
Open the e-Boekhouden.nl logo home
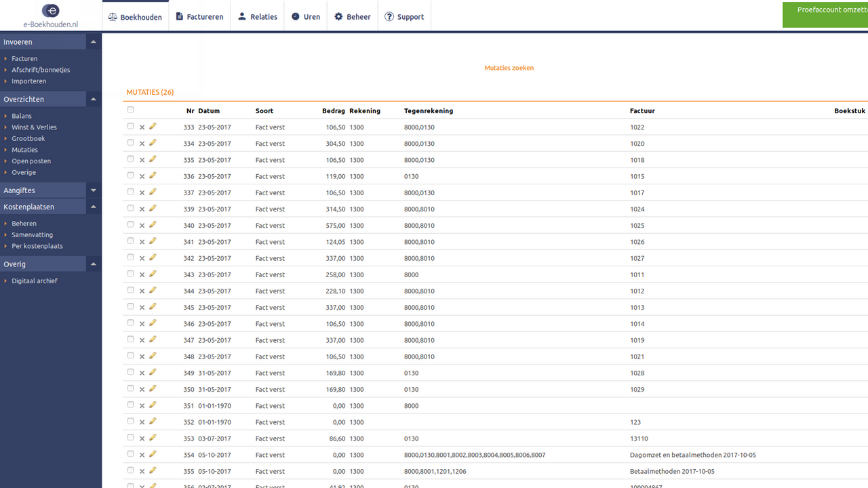[x=51, y=16]
